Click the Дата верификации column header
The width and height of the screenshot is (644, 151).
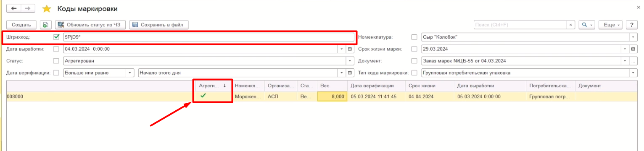click(376, 86)
